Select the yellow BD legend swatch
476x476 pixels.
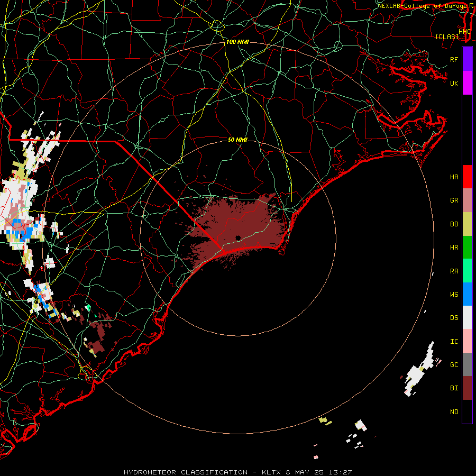pos(467,224)
